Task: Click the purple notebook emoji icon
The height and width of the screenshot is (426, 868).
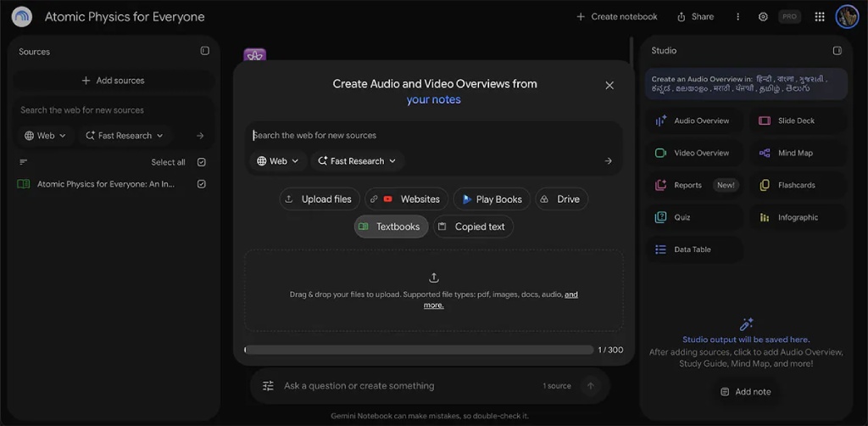Action: [254, 55]
